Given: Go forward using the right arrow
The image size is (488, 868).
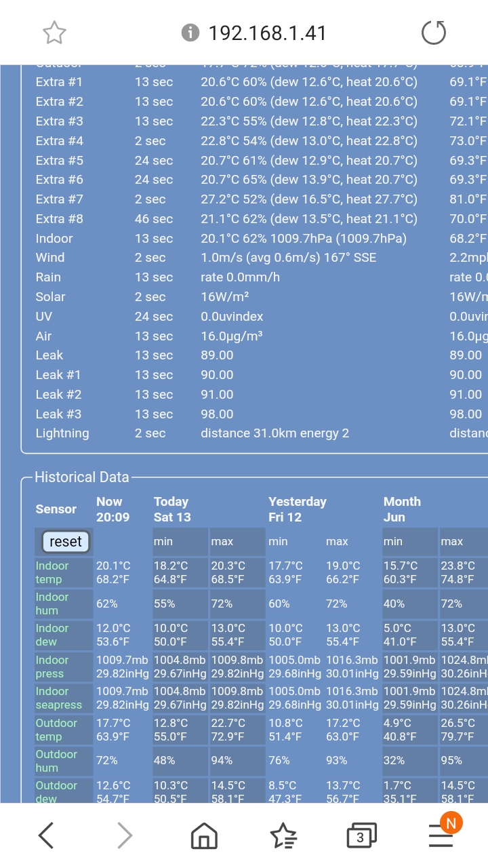Looking at the screenshot, I should (x=125, y=836).
